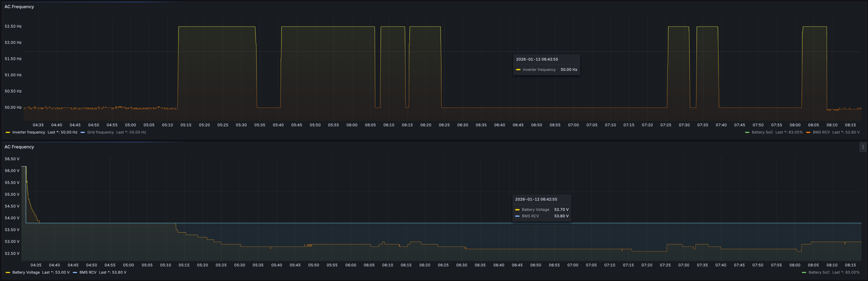868x281 pixels.
Task: Open the three-dot panel menu
Action: click(x=863, y=147)
